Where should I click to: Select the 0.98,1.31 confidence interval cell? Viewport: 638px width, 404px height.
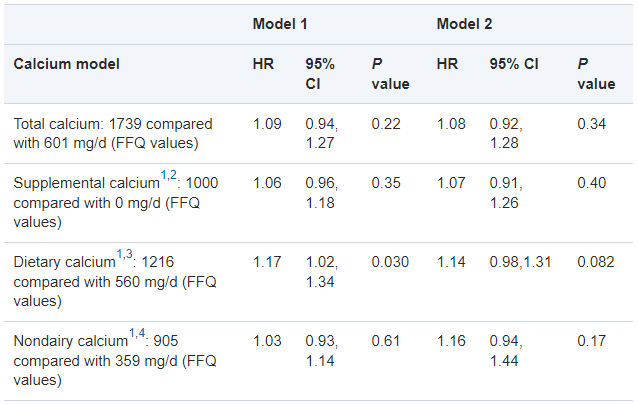point(521,261)
